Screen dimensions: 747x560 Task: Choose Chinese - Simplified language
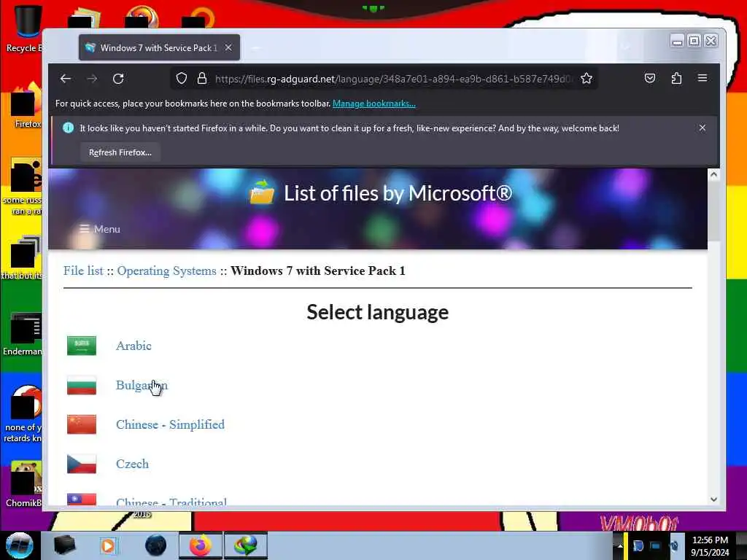[170, 425]
